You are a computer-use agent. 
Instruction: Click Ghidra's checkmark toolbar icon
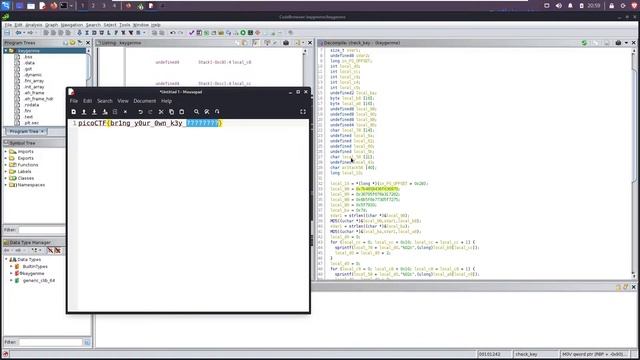click(x=191, y=33)
